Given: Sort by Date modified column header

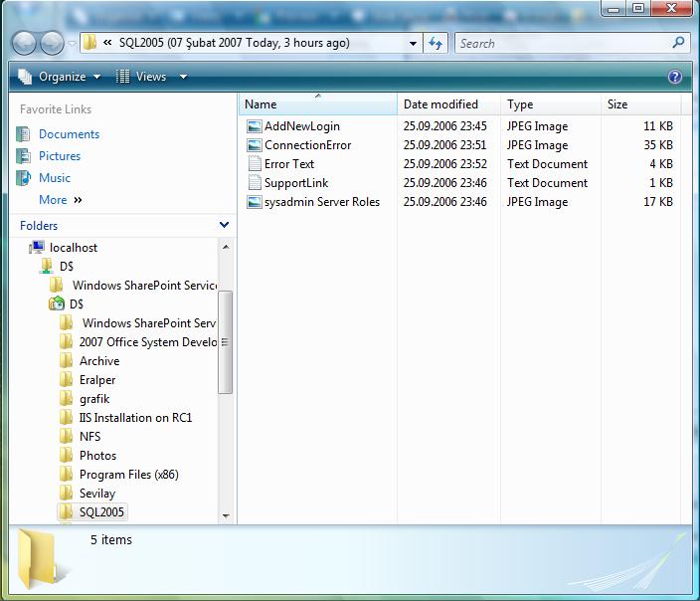Looking at the screenshot, I should coord(448,104).
